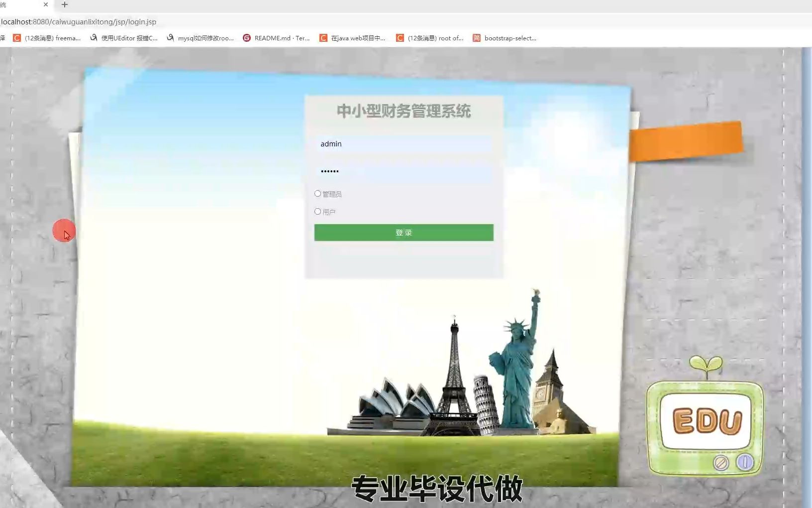Open the mysql如何修改roo... bookmark
The height and width of the screenshot is (508, 812).
pos(200,38)
